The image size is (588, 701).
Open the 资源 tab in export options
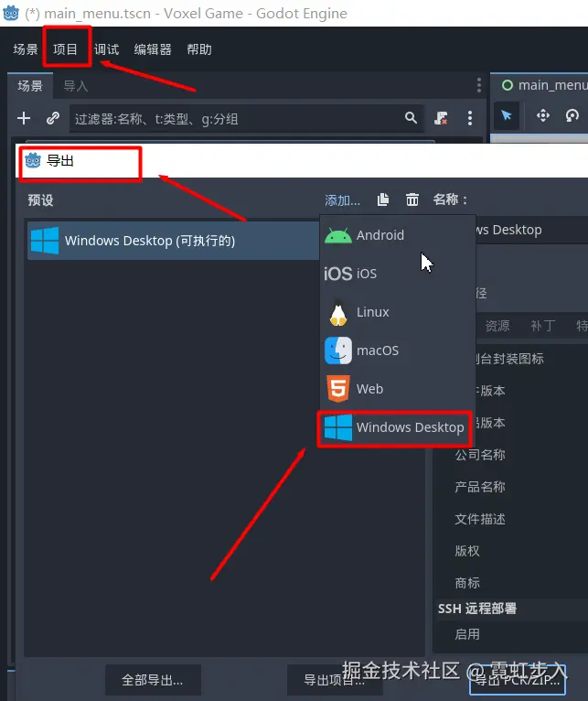[497, 326]
